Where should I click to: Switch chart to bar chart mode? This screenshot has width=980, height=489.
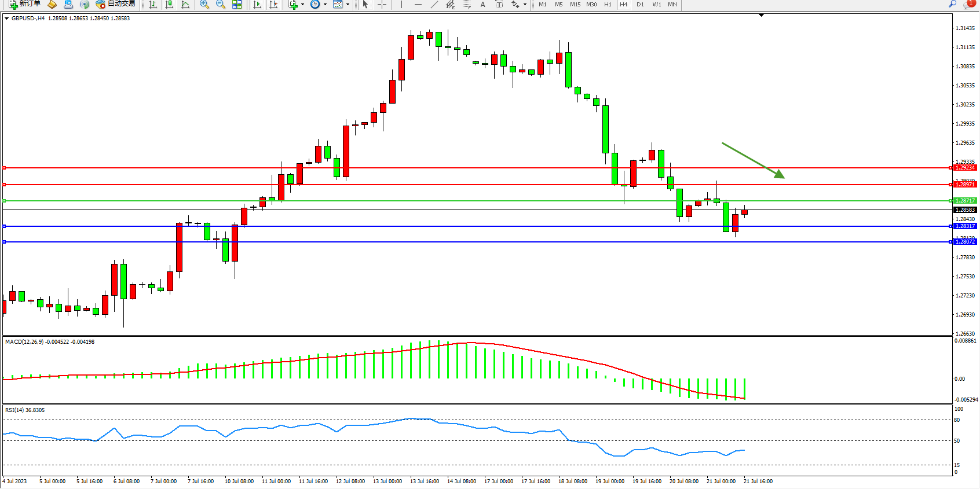(x=153, y=5)
